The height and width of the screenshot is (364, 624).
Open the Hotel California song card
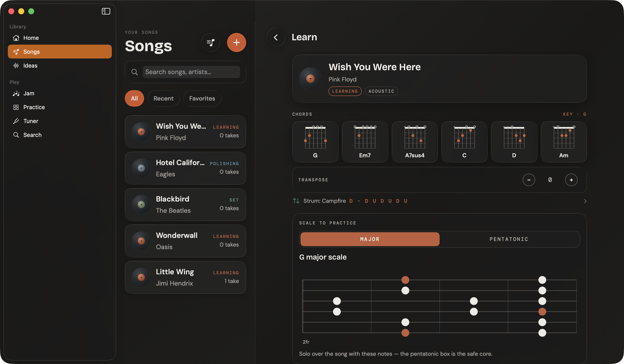185,168
